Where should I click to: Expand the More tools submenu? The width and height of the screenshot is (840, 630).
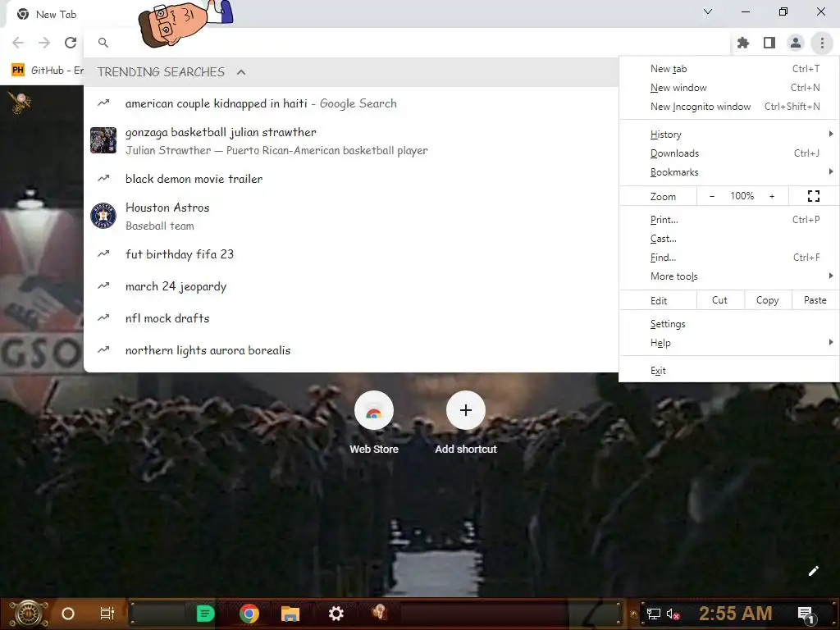click(x=729, y=276)
